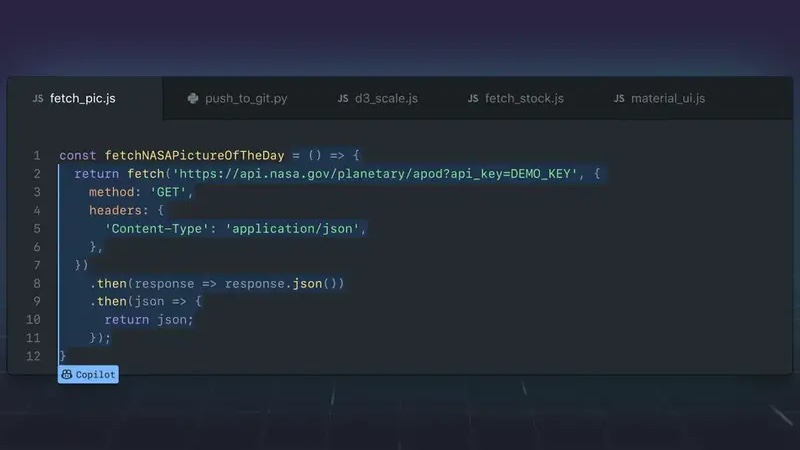Screen dimensions: 800x450
Task: Activate the fetch_pic.js tab label
Action: click(83, 99)
